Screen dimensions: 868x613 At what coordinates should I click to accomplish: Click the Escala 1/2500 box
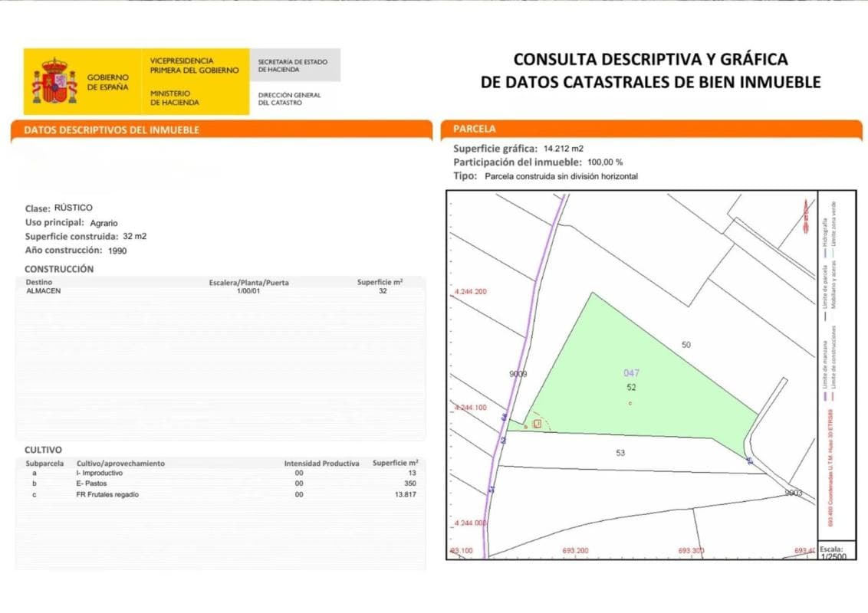pyautogui.click(x=837, y=551)
